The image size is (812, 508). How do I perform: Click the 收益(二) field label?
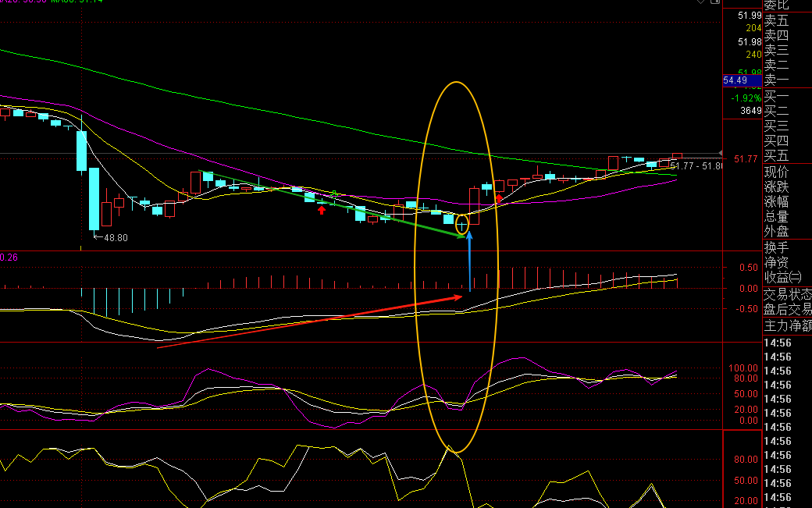point(782,277)
